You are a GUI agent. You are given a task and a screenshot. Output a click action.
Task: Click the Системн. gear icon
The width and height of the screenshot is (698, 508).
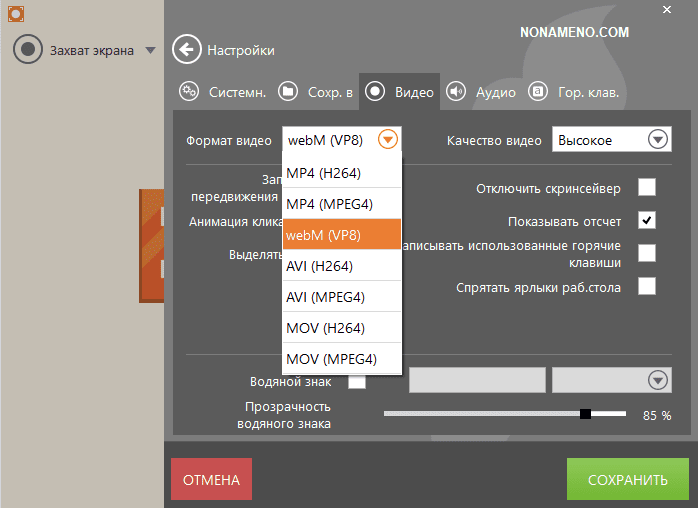point(189,92)
